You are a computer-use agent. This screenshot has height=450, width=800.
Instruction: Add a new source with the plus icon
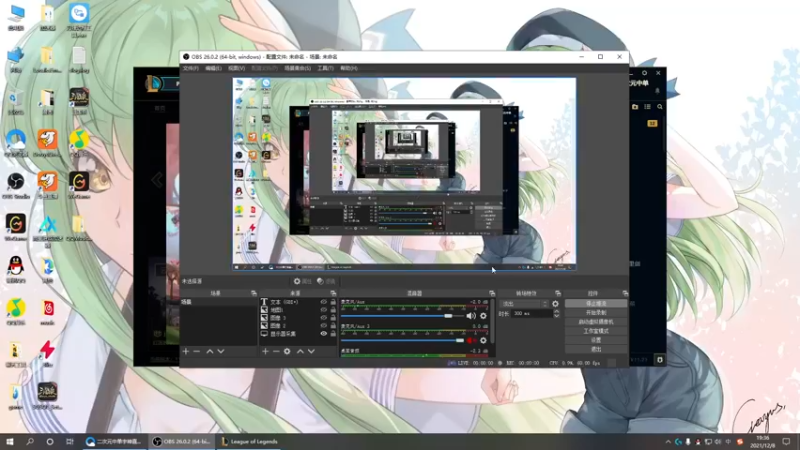[265, 352]
